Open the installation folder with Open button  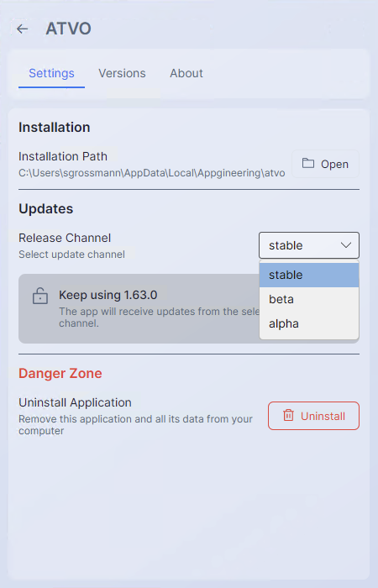pos(326,164)
